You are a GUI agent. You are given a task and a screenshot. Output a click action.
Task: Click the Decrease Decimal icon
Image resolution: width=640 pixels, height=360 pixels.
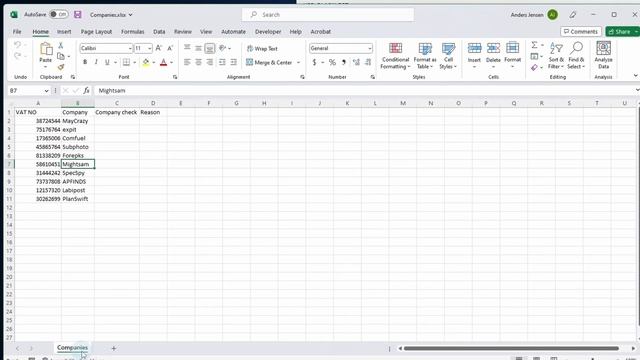(368, 62)
